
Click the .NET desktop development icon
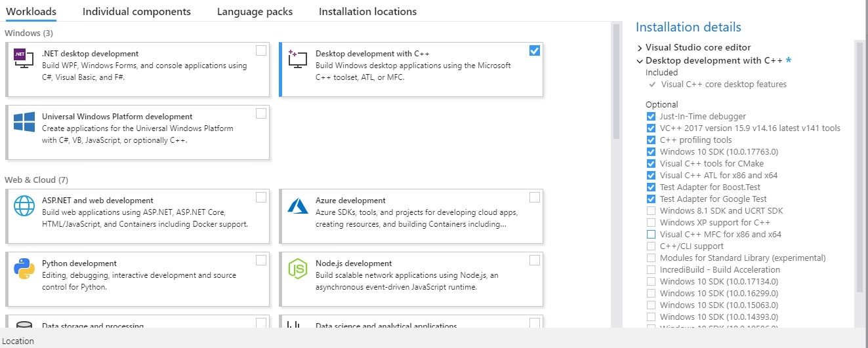pyautogui.click(x=24, y=60)
